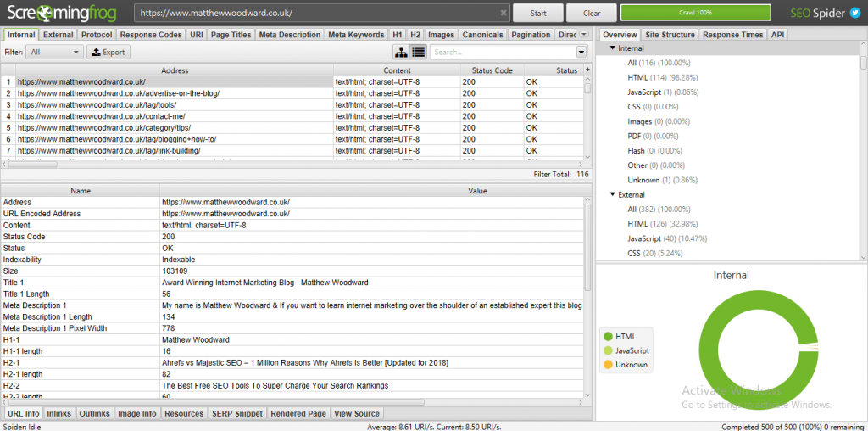This screenshot has height=431, width=868.
Task: Collapse the Internal tree section
Action: pos(612,48)
